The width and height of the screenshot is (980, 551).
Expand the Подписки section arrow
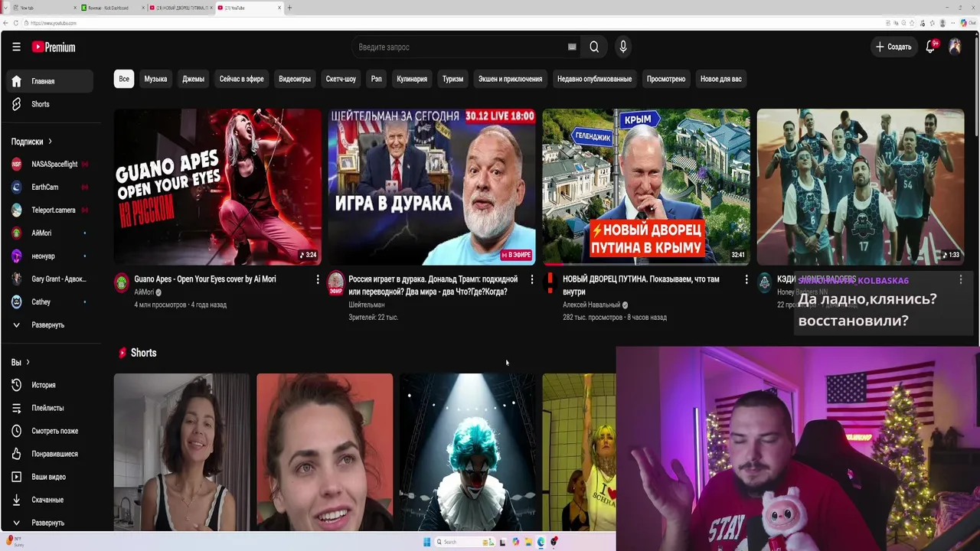click(x=50, y=142)
